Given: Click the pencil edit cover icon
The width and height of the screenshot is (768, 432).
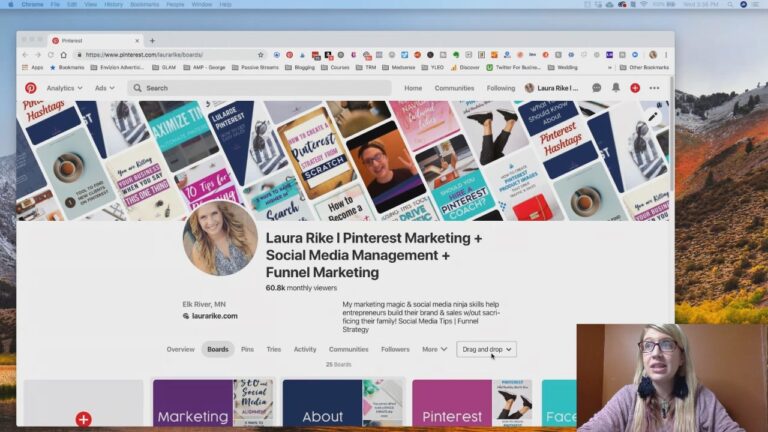Looking at the screenshot, I should coord(652,117).
